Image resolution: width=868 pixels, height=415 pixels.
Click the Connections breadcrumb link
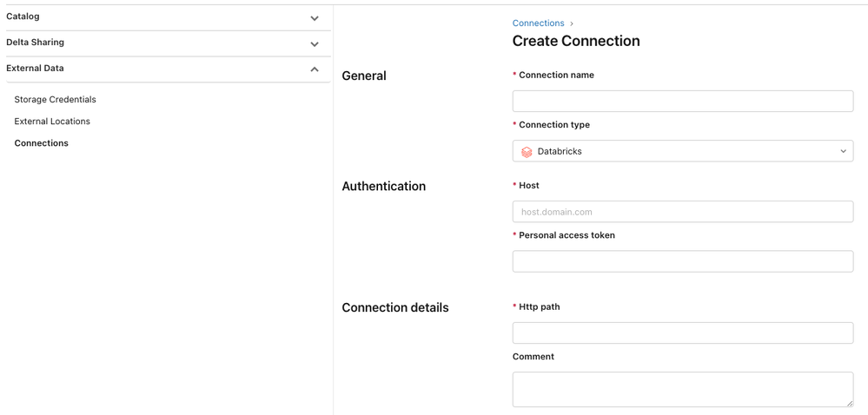(x=538, y=23)
